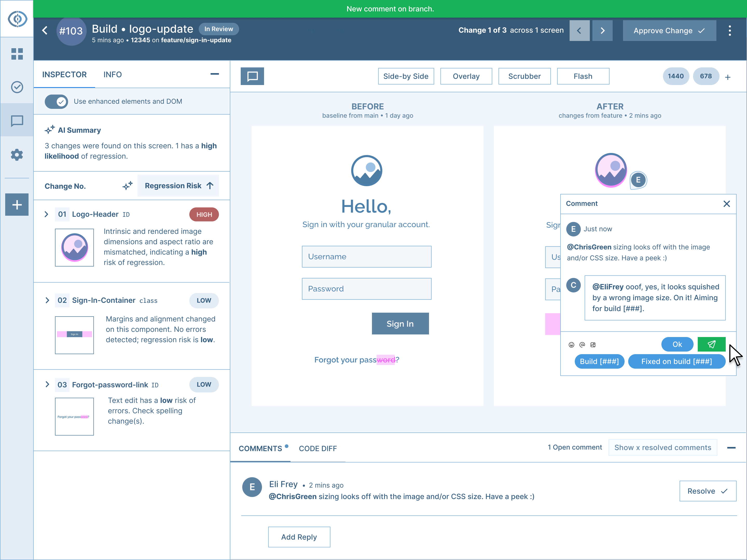Insert emoji via smiley icon in comment box
The height and width of the screenshot is (560, 747).
[x=571, y=345]
